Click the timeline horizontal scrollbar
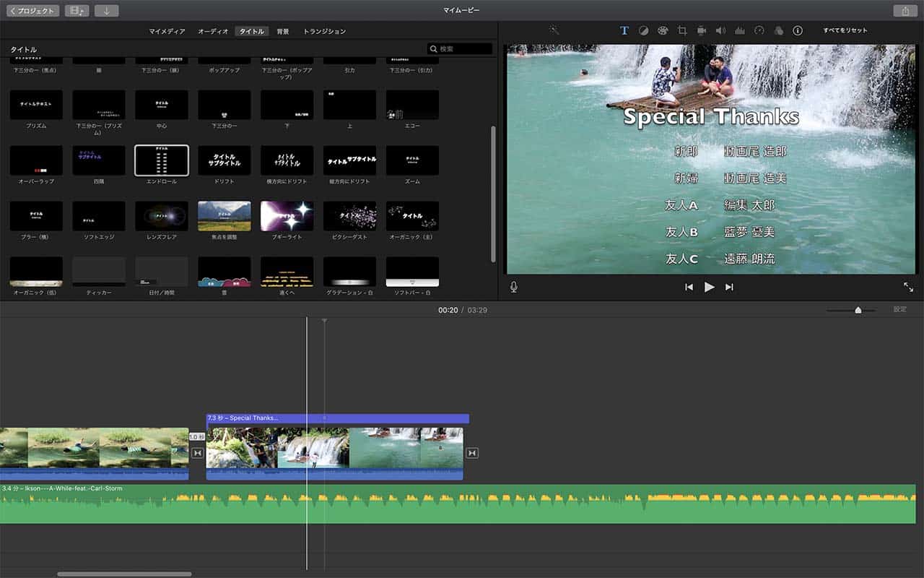The image size is (924, 578). coord(124,574)
